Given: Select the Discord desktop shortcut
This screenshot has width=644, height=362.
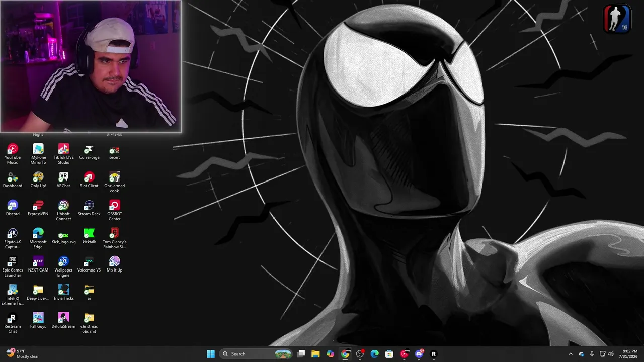Looking at the screenshot, I should [13, 208].
